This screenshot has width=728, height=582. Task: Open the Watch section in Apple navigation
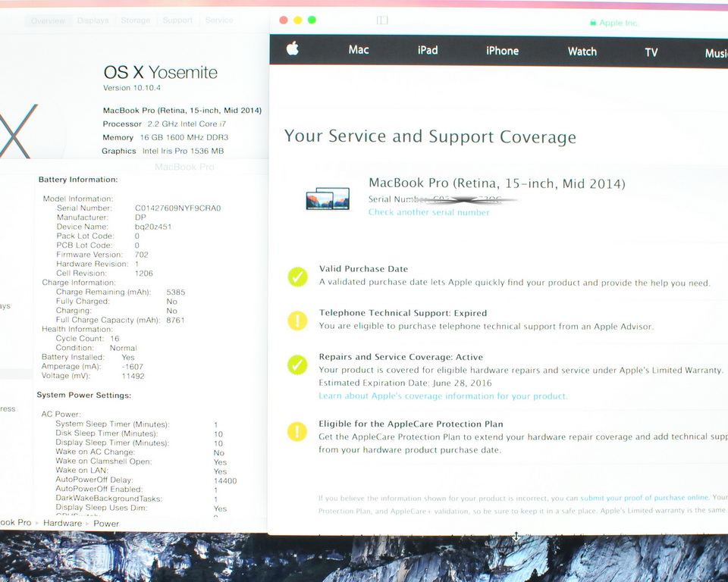pyautogui.click(x=582, y=52)
